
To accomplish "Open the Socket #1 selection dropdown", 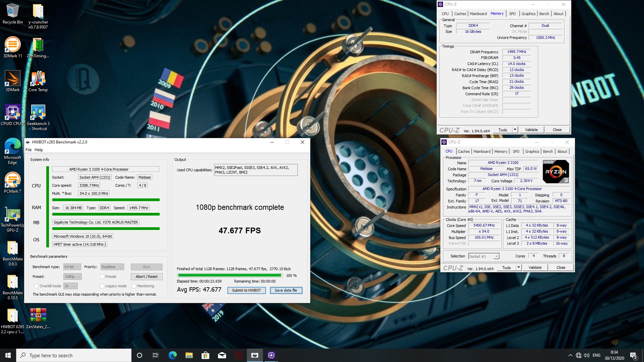I will click(484, 256).
